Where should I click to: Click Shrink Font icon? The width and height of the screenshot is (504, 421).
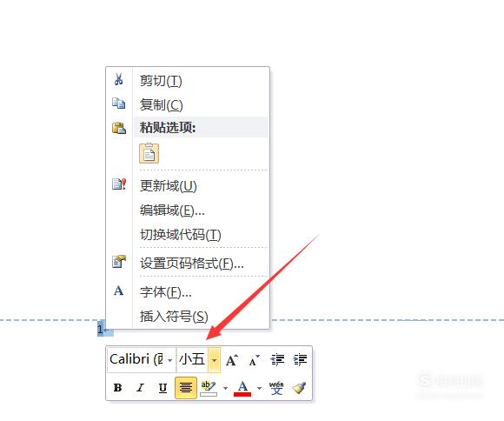254,360
